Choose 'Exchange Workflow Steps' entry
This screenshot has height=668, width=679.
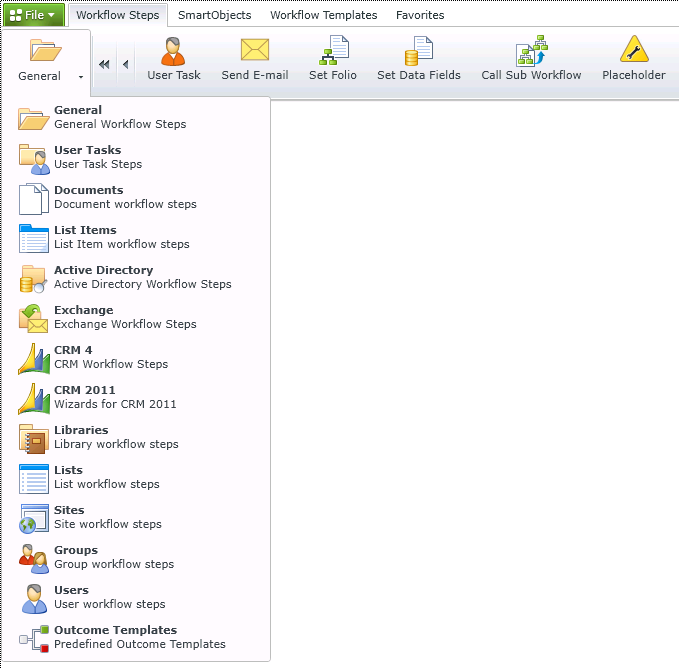point(125,324)
